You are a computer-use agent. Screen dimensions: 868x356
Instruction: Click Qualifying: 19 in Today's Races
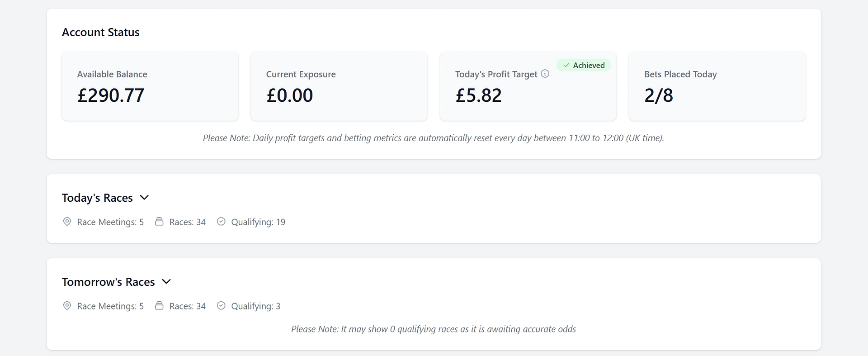pos(258,222)
